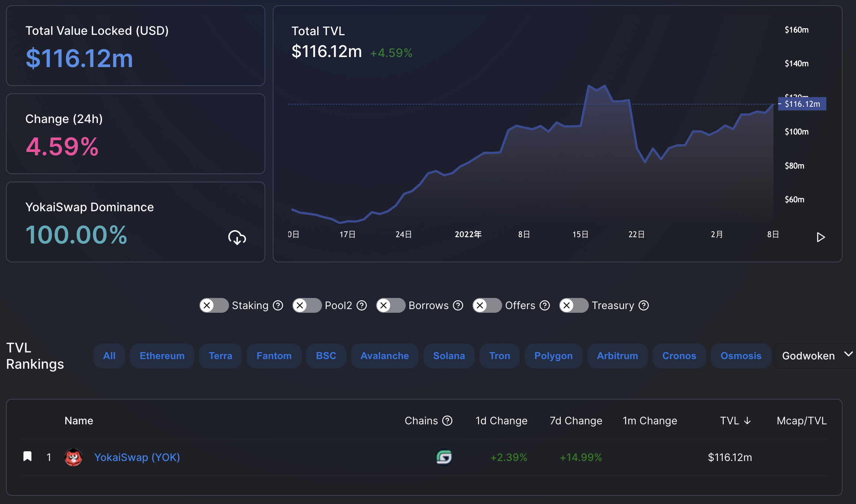Sort by the Name column header
856x504 pixels.
click(79, 421)
